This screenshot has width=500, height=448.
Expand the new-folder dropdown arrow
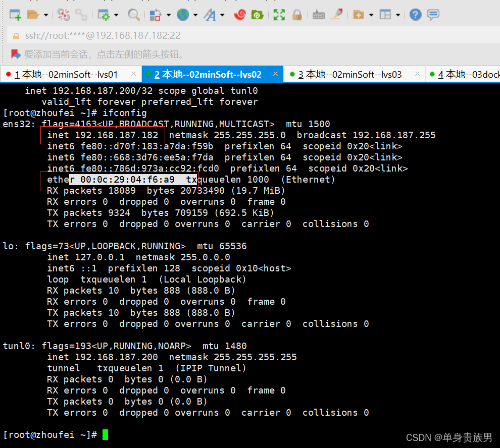pyautogui.click(x=371, y=15)
